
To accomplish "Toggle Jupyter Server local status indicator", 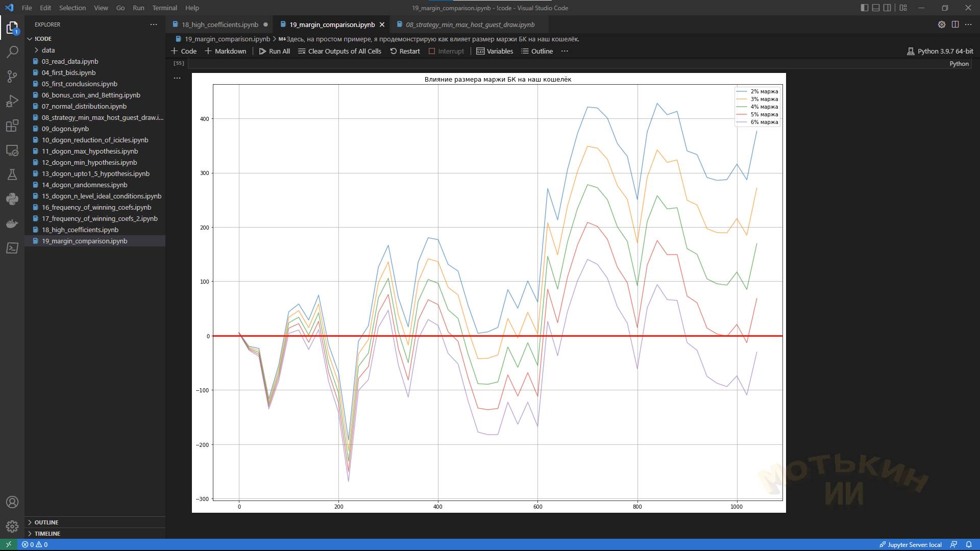I will point(911,544).
